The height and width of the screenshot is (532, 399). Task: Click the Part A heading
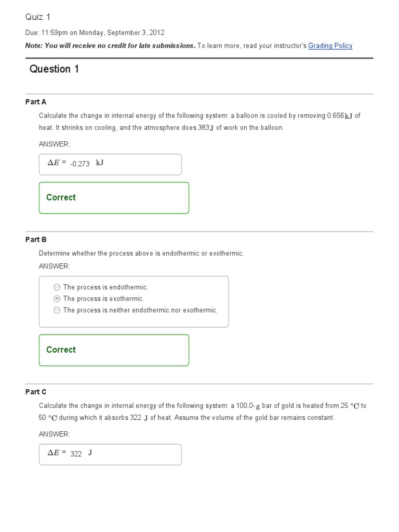click(x=36, y=102)
